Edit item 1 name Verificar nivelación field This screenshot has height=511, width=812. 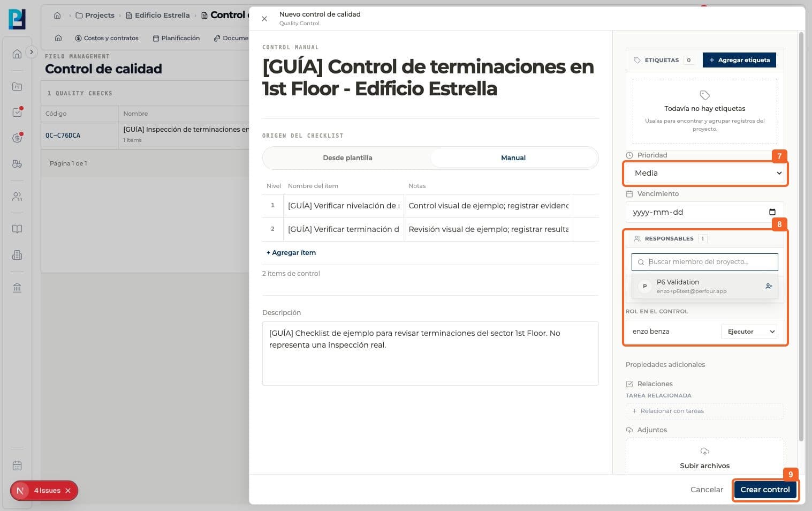click(x=344, y=206)
